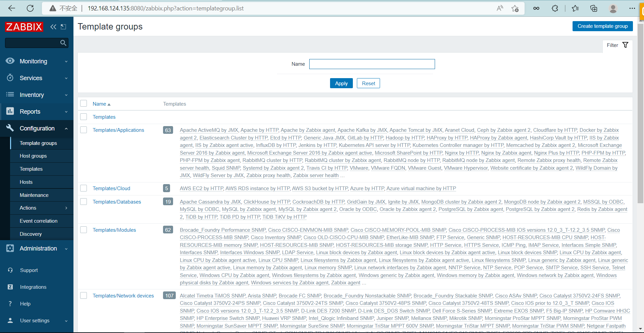Check the Templates group row checkbox

(x=84, y=117)
